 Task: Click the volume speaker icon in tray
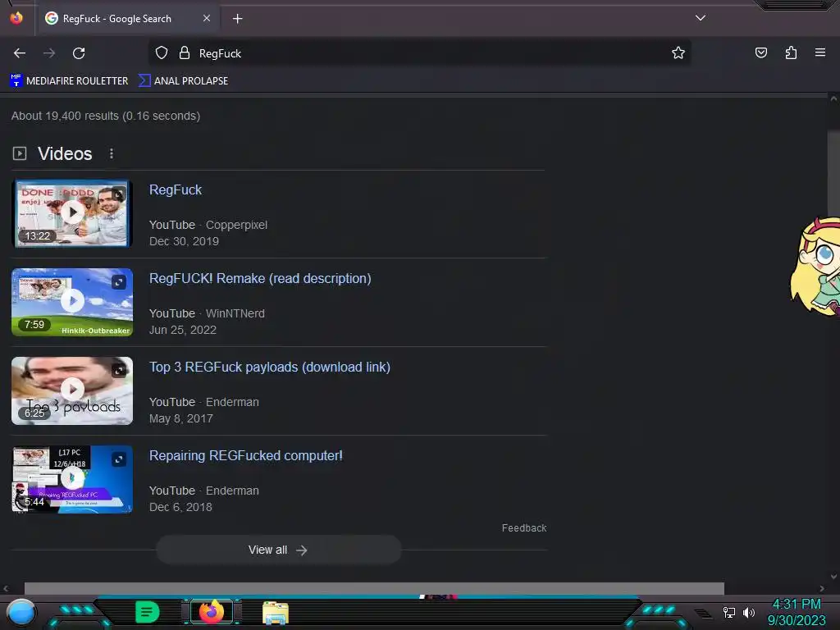tap(748, 612)
